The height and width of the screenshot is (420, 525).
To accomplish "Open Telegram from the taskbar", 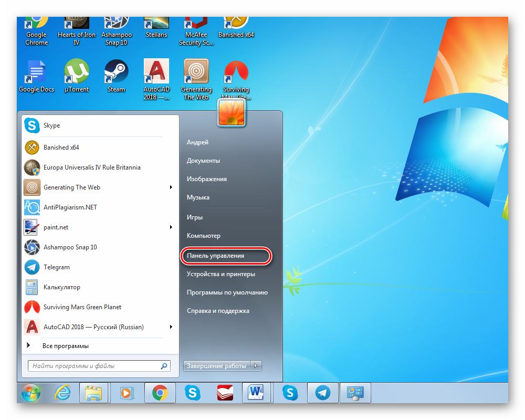I will 322,393.
